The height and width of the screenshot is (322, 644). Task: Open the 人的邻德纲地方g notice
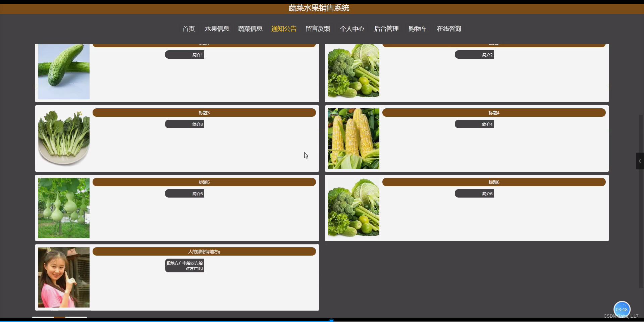pos(204,252)
